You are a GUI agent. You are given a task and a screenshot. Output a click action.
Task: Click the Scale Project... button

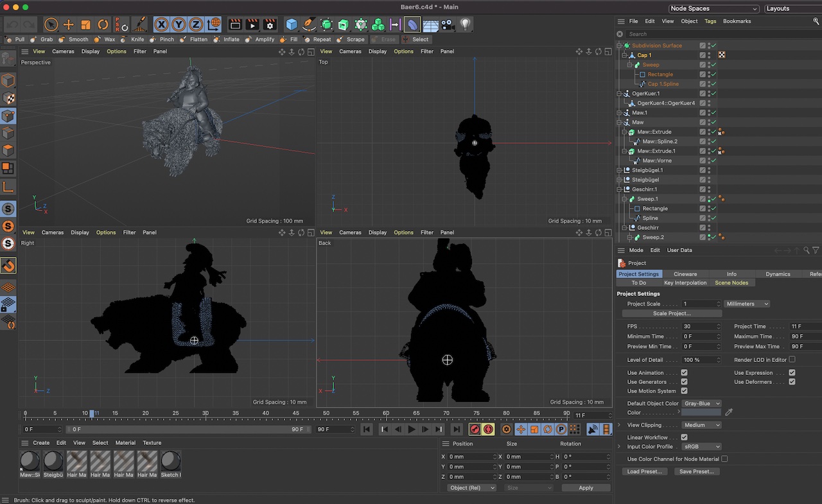(672, 313)
